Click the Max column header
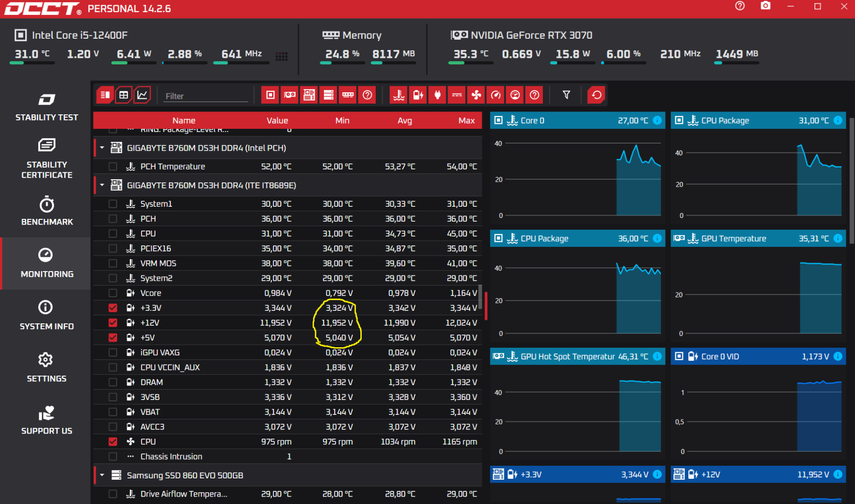The width and height of the screenshot is (855, 504). point(466,120)
